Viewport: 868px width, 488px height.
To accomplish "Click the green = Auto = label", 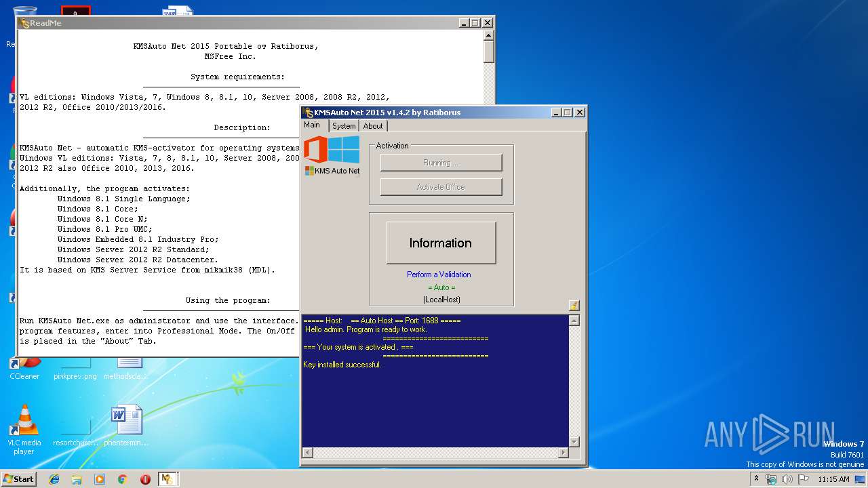I will pos(441,287).
